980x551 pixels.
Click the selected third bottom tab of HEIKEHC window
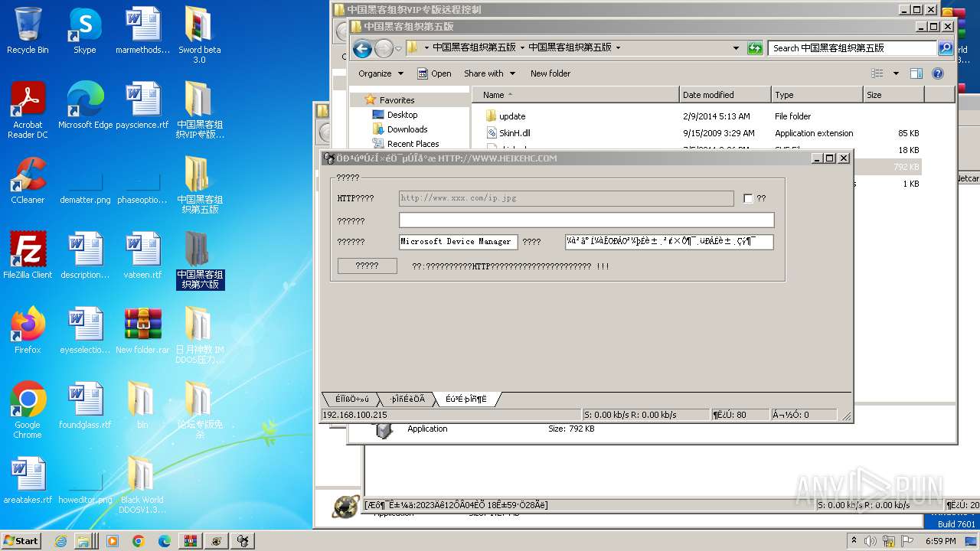pos(466,399)
